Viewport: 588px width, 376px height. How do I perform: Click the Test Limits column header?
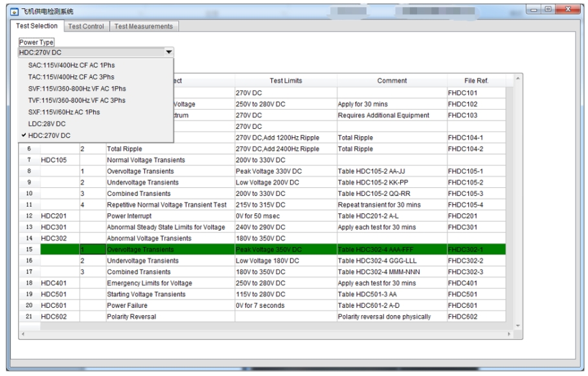286,80
